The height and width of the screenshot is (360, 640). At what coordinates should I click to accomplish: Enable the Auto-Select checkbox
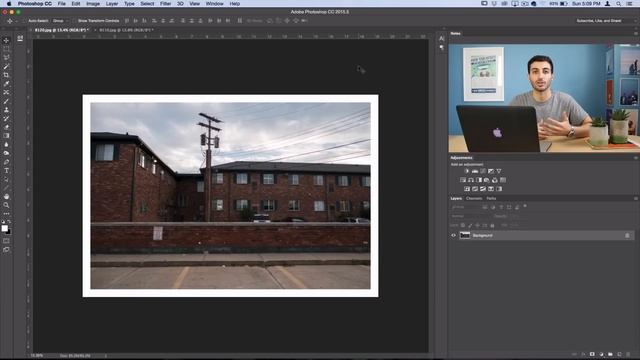[25, 21]
